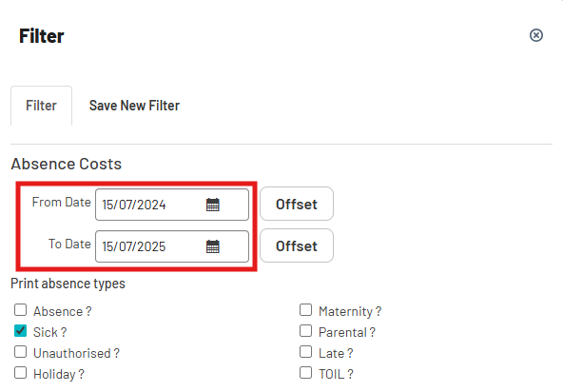Viewport: 563px width, 392px height.
Task: Click the Offset button beside To Date
Action: click(297, 245)
